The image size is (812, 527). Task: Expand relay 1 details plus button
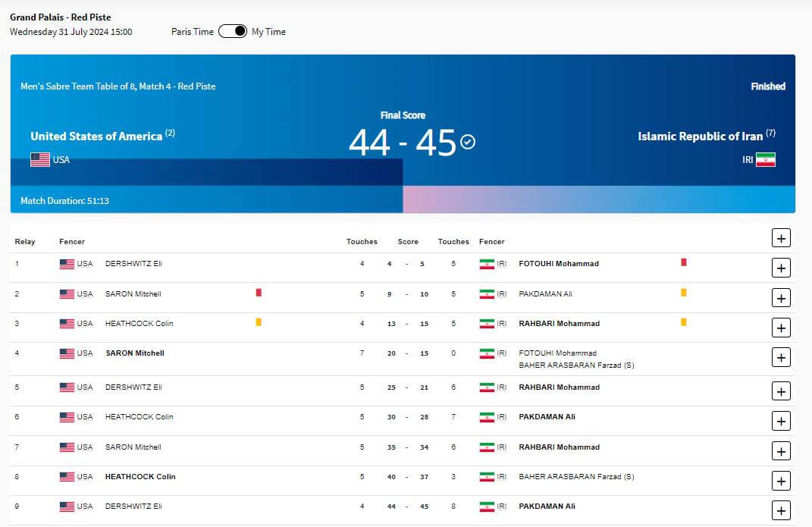(x=781, y=268)
